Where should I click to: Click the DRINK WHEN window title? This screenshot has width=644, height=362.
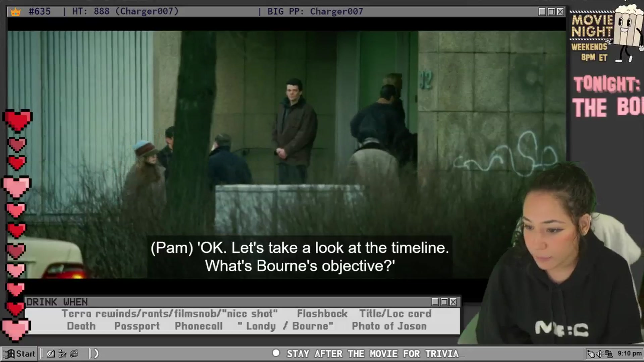pyautogui.click(x=57, y=302)
